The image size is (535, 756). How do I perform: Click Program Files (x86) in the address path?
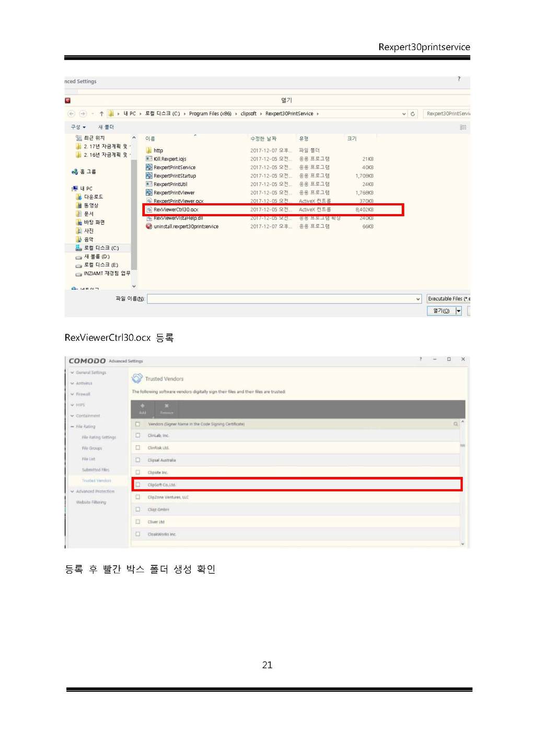(x=210, y=114)
